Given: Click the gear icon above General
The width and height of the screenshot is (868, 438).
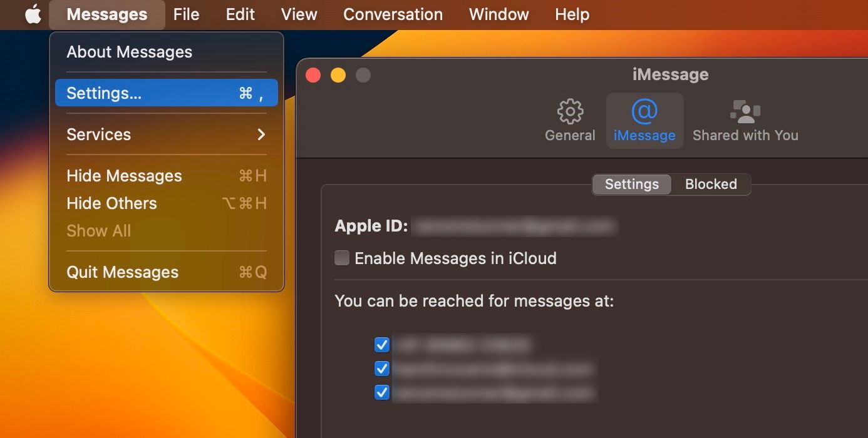Looking at the screenshot, I should 569,111.
